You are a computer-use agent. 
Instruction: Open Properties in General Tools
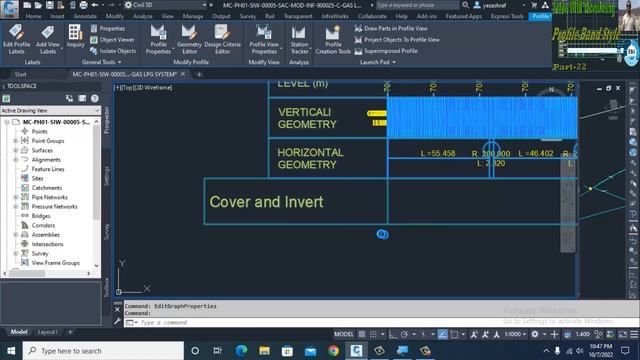[108, 29]
